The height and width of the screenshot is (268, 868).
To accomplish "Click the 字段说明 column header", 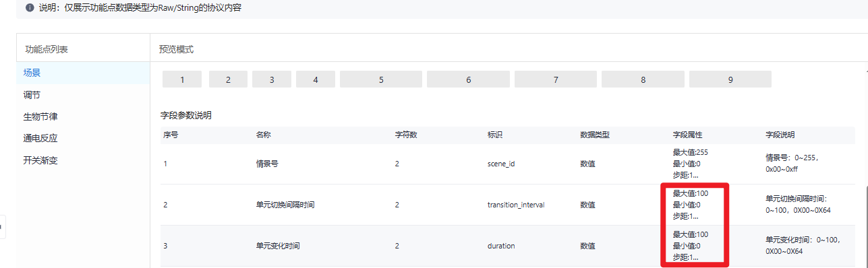I will pyautogui.click(x=780, y=135).
